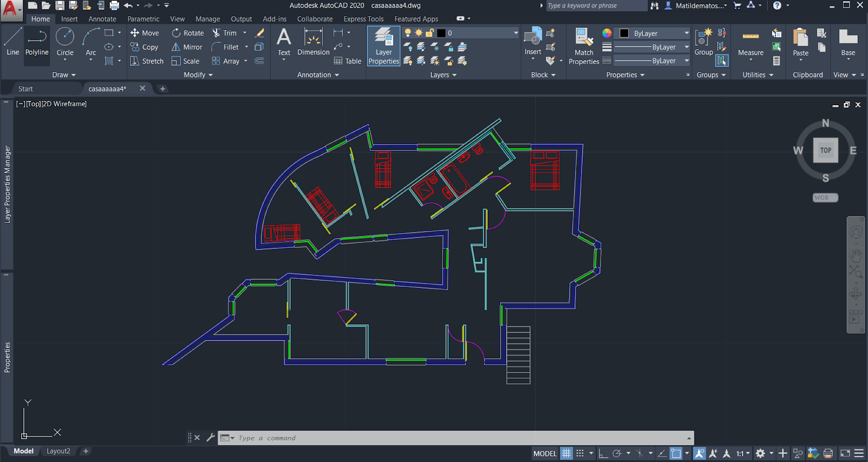Expand the Annotation panel
Image resolution: width=868 pixels, height=462 pixels.
[x=318, y=75]
